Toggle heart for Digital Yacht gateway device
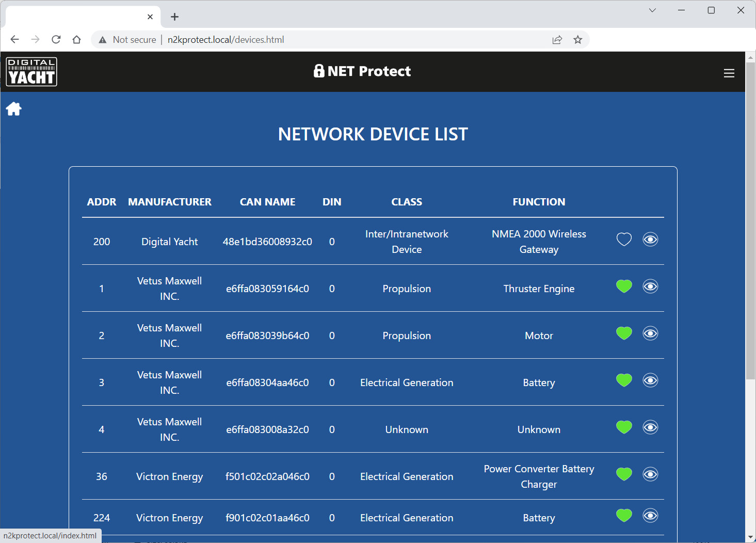The height and width of the screenshot is (543, 756). [624, 239]
